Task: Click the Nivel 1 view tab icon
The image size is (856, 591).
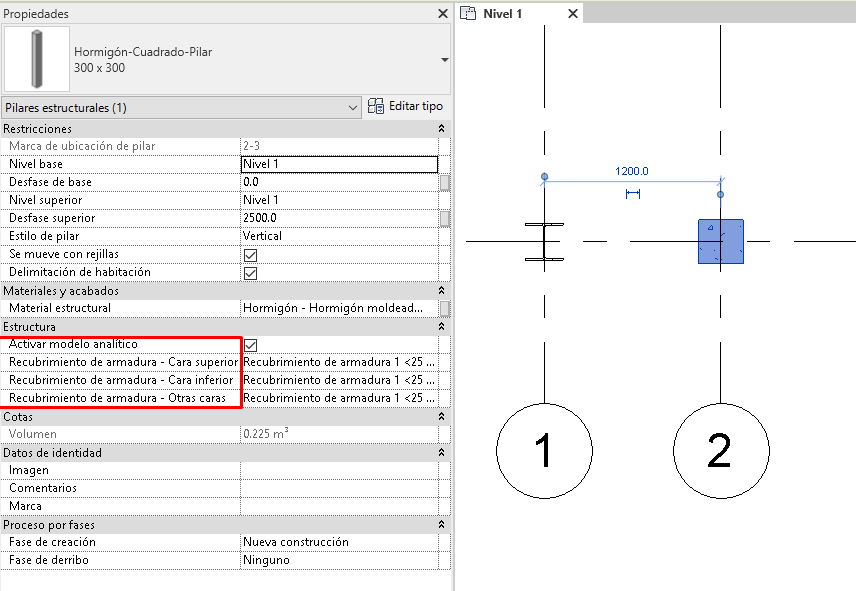Action: pyautogui.click(x=468, y=14)
